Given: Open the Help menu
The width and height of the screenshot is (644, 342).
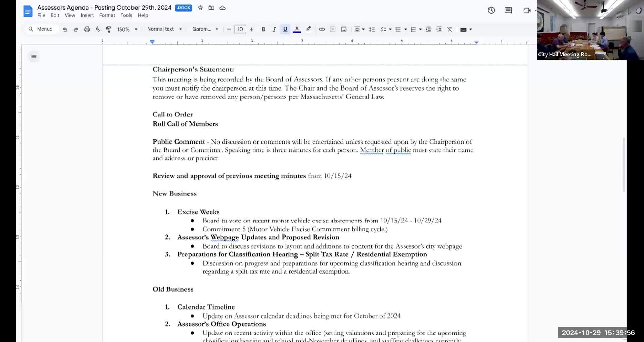Looking at the screenshot, I should pos(143,15).
